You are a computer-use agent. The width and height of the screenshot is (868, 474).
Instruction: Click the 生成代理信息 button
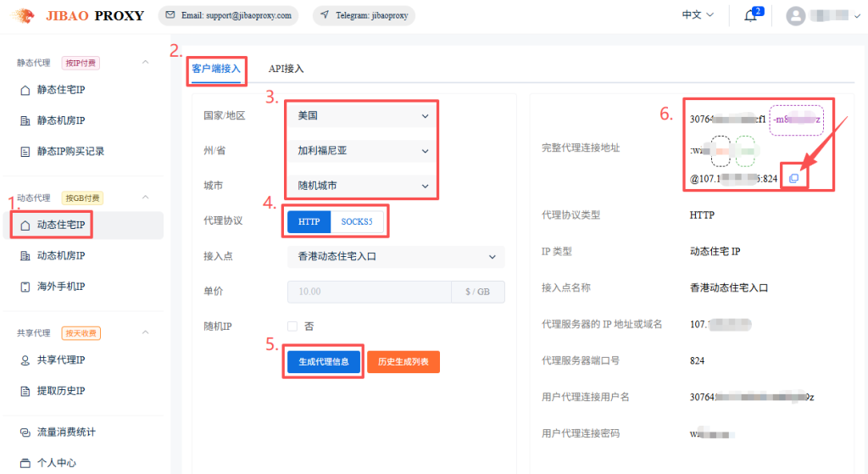tap(323, 361)
